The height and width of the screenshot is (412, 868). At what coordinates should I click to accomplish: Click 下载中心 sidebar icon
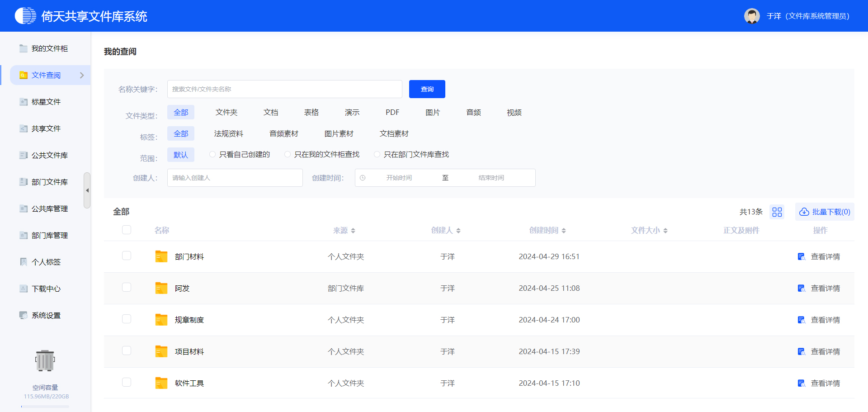[x=24, y=289]
